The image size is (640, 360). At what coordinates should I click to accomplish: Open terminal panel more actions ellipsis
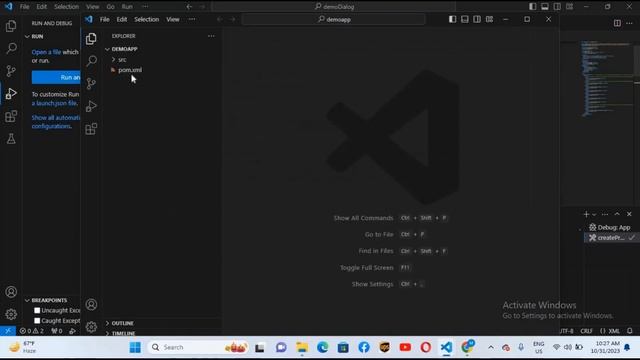point(605,214)
